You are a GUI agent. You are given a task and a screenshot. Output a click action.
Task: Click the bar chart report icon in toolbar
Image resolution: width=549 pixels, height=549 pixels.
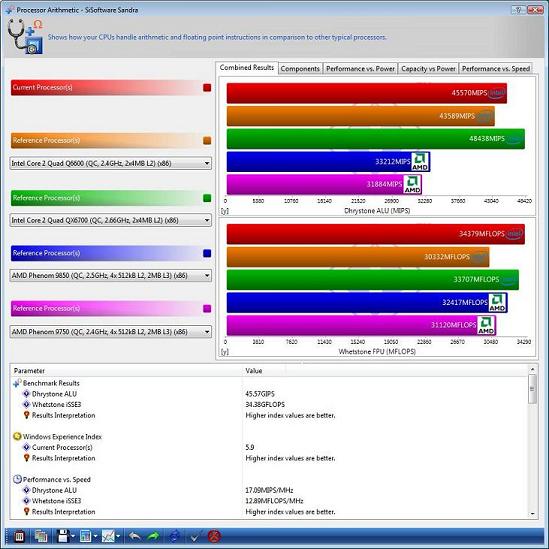[x=85, y=536]
